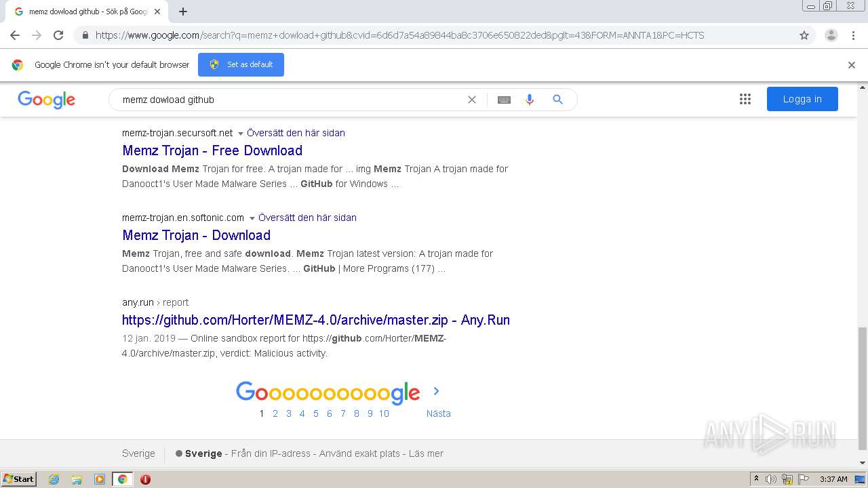Click the Show desktop icon in tray corner

[x=860, y=479]
